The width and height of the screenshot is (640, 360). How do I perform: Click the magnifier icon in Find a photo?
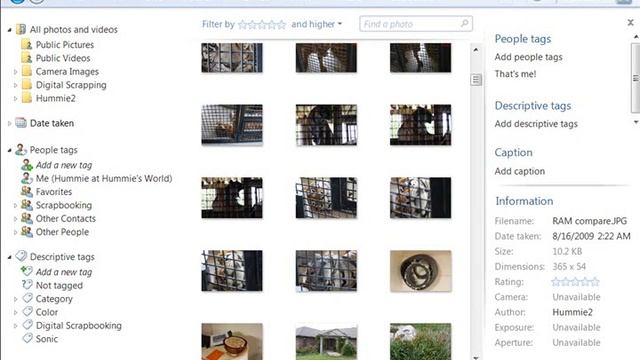pyautogui.click(x=464, y=24)
